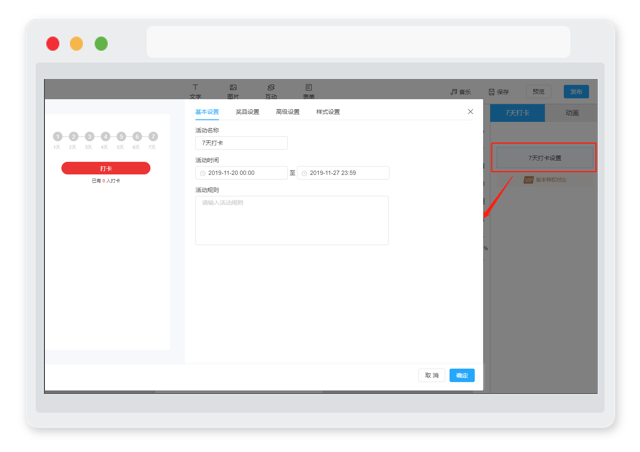Image resolution: width=640 pixels, height=452 pixels.
Task: Click day 7 circle in preview
Action: (x=153, y=136)
